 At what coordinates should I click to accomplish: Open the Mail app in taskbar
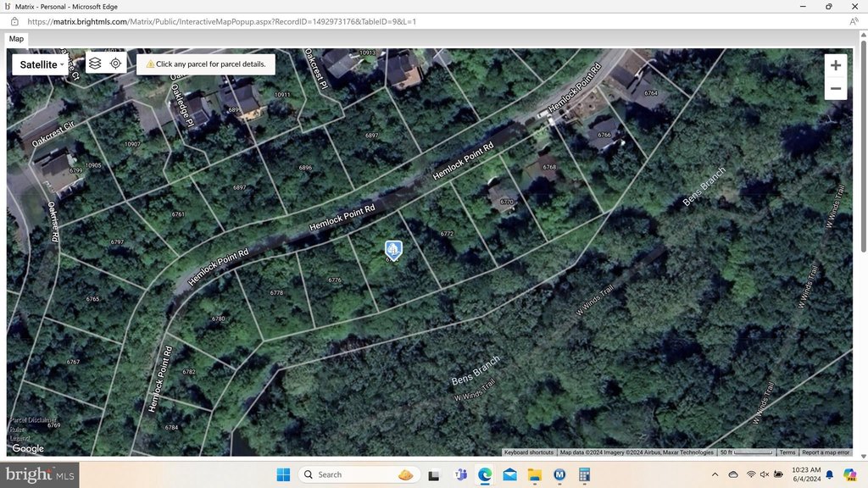510,474
